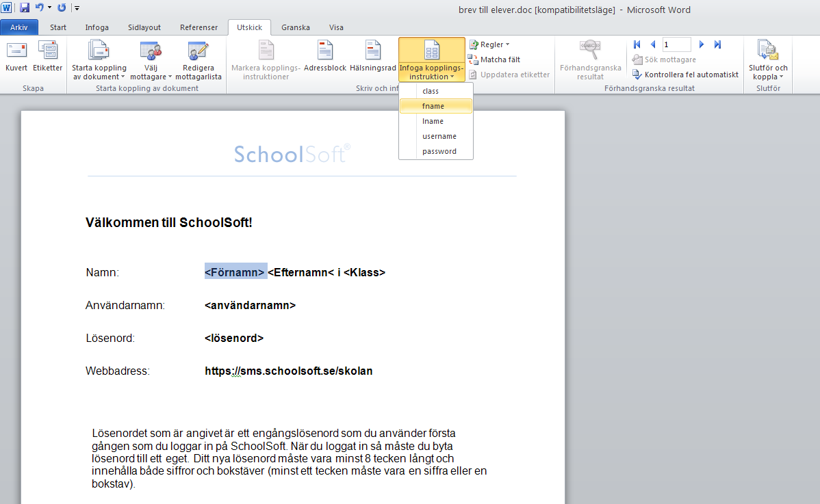The image size is (820, 504).
Task: Click the greyed Markera kopplingsinstruktioner icon
Action: (x=266, y=61)
